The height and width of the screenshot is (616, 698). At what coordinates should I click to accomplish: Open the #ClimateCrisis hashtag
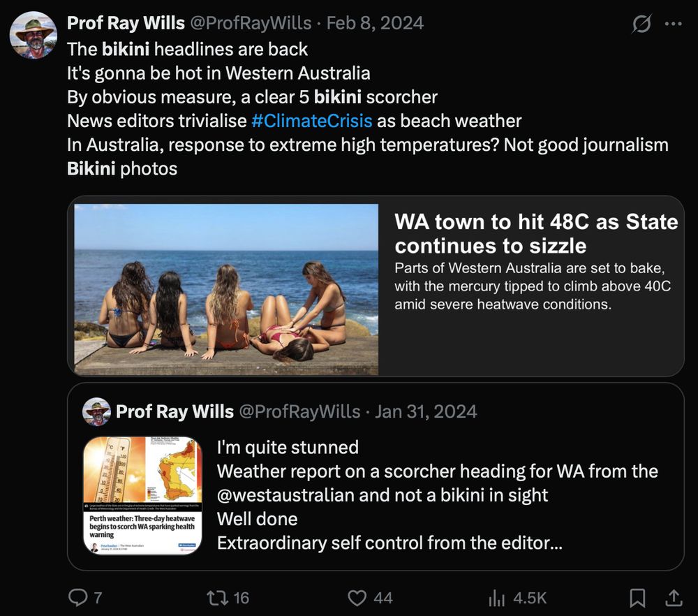coord(312,121)
